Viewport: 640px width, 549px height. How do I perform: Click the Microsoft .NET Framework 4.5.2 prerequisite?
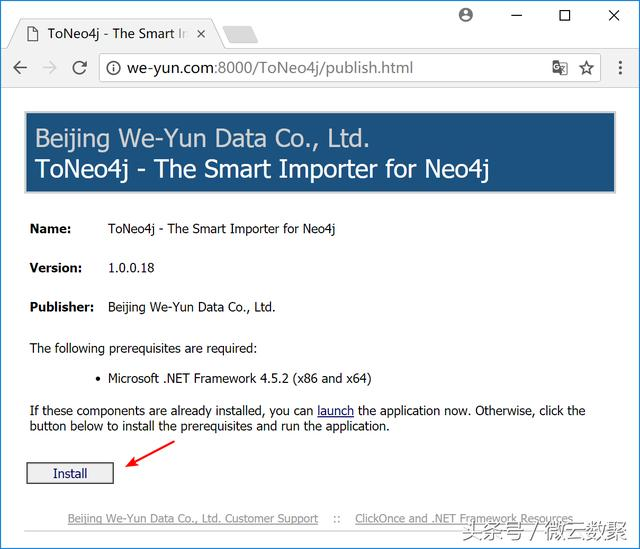coord(240,378)
